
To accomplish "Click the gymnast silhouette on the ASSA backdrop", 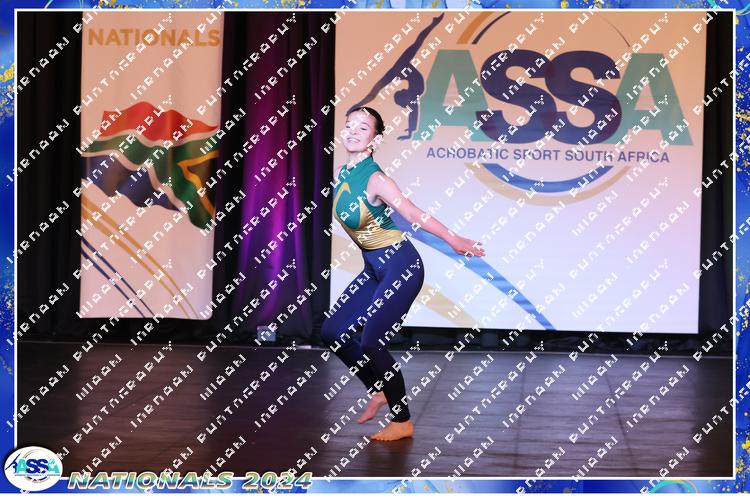I will pos(395,77).
